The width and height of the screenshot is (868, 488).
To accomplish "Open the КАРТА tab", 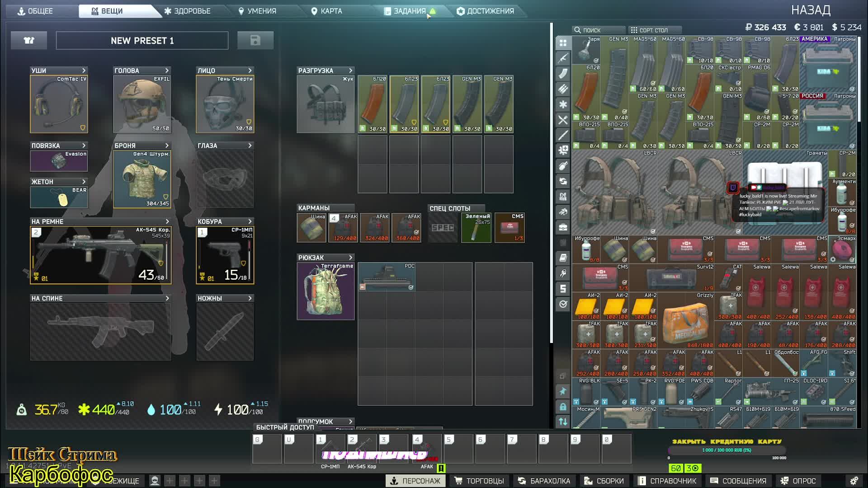I will click(x=326, y=11).
